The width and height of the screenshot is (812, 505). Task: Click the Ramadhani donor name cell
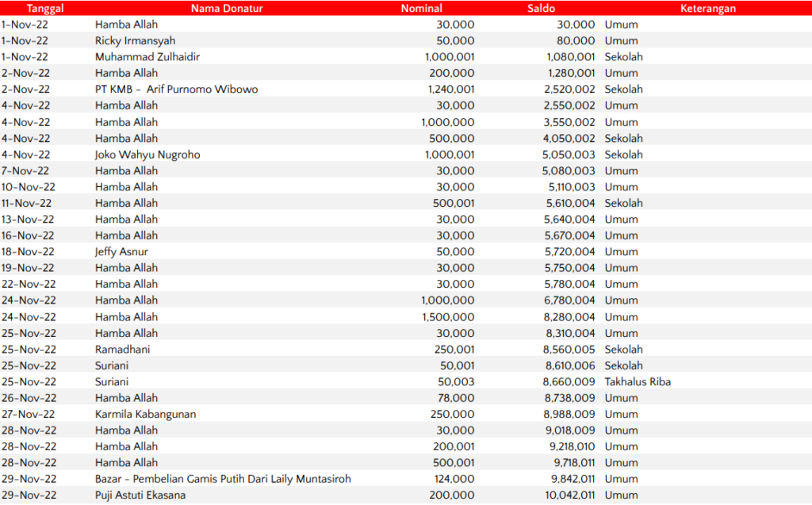pos(122,350)
